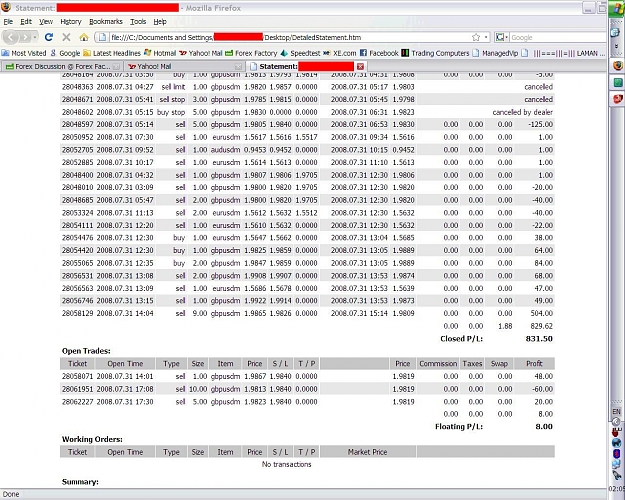This screenshot has height=500, width=625.
Task: Open the Yahoo! Mail bookmark
Action: (200, 53)
